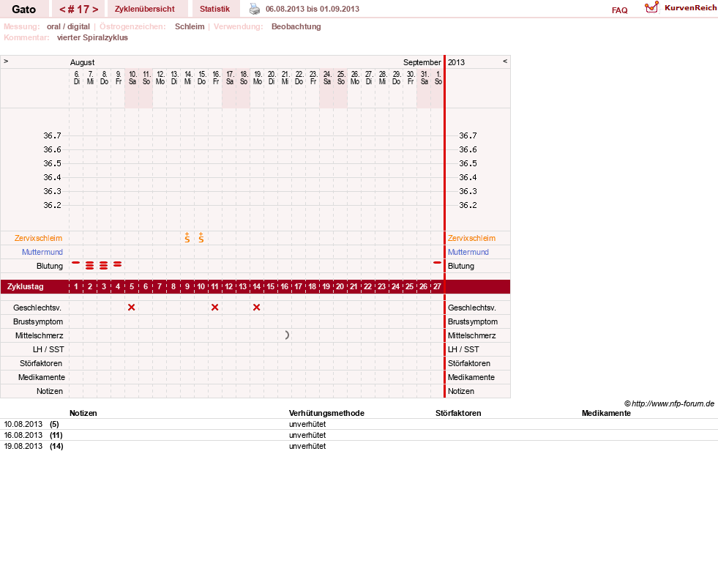Click the left Notizen row label

coord(50,391)
